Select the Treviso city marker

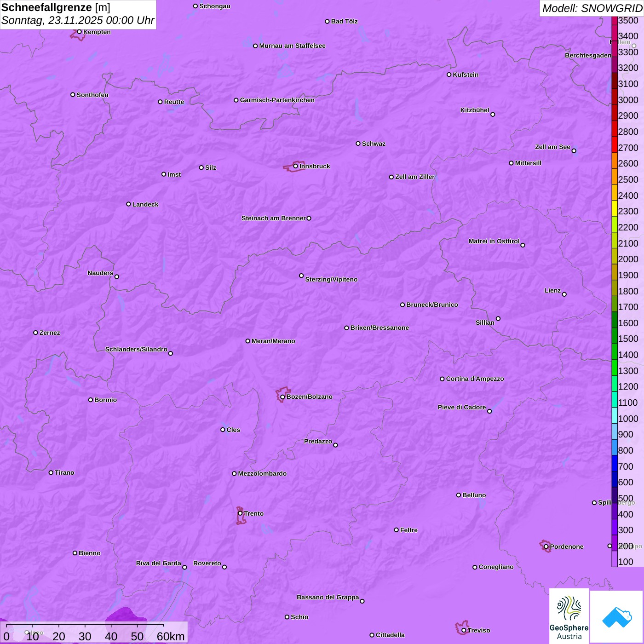click(464, 630)
